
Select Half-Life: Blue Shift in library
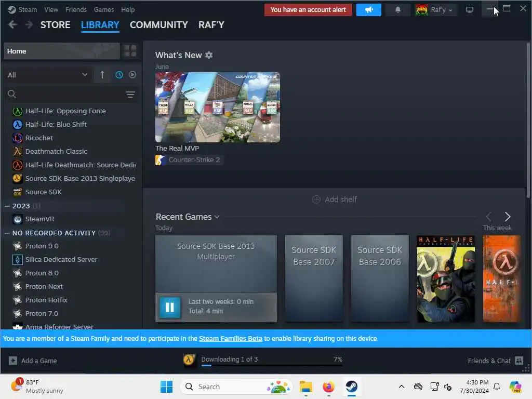point(56,125)
